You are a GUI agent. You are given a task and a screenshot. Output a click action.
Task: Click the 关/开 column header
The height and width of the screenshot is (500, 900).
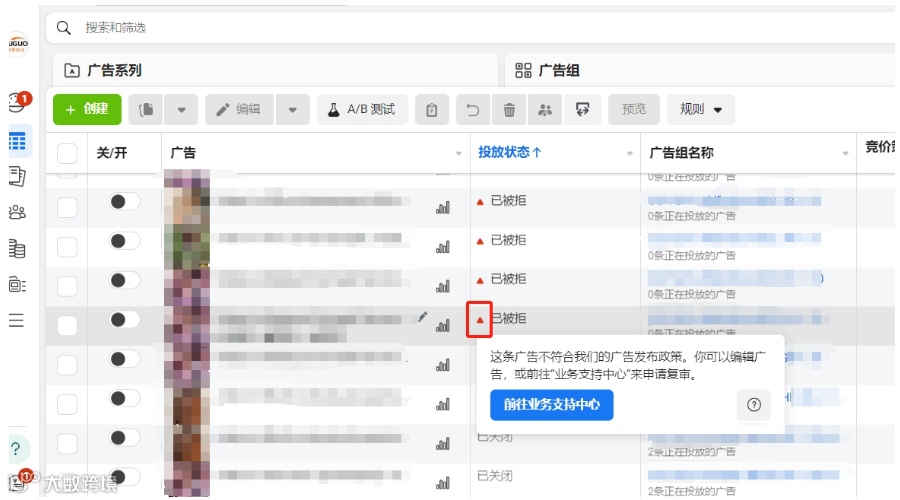111,153
